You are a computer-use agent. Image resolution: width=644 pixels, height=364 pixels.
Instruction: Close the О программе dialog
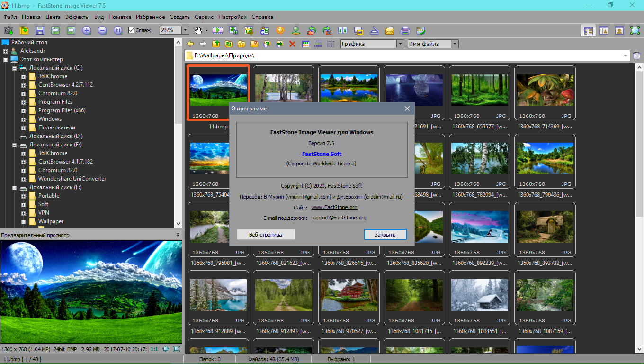407,109
